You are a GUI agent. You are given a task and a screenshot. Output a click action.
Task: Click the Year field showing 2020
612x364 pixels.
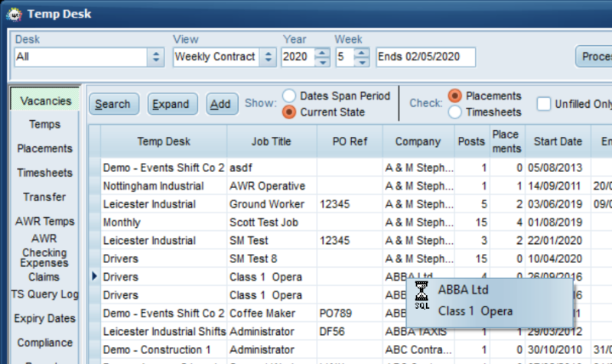click(298, 57)
